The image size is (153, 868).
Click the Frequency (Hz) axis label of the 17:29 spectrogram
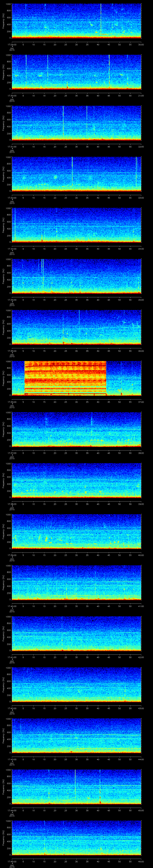(3, 21)
